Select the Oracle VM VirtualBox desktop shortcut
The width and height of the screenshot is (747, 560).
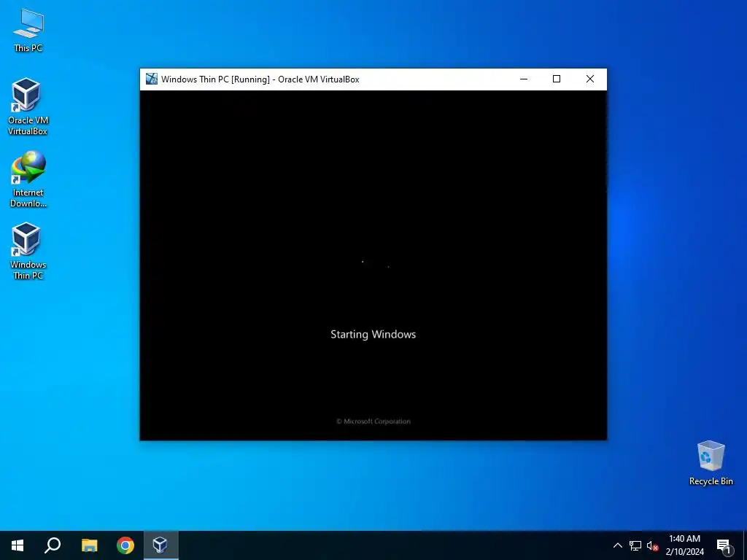pos(28,106)
